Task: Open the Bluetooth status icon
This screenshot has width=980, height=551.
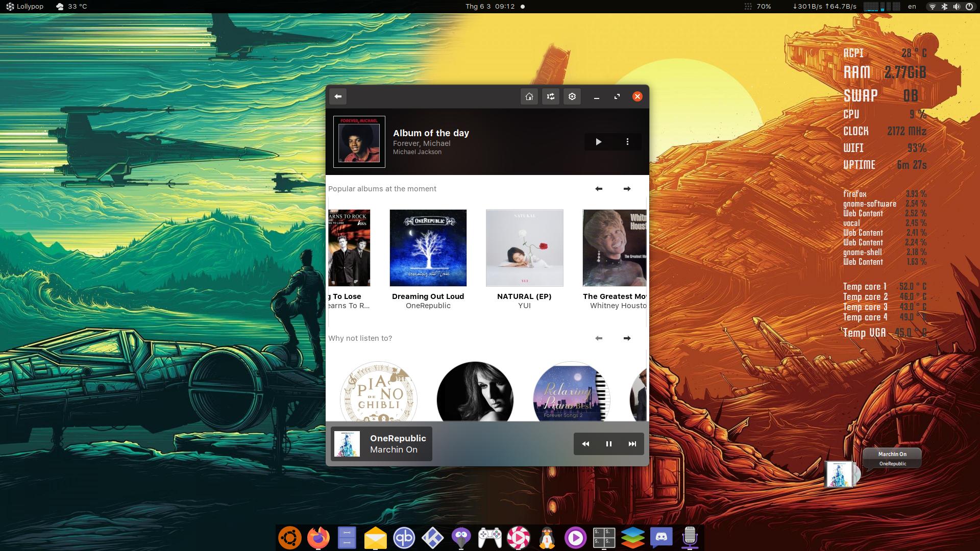Action: tap(944, 7)
